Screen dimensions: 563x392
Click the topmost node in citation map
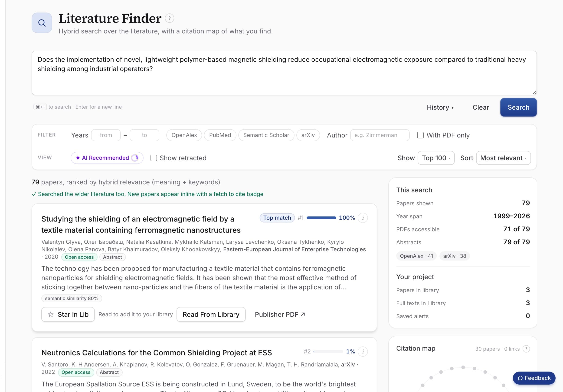point(463,367)
